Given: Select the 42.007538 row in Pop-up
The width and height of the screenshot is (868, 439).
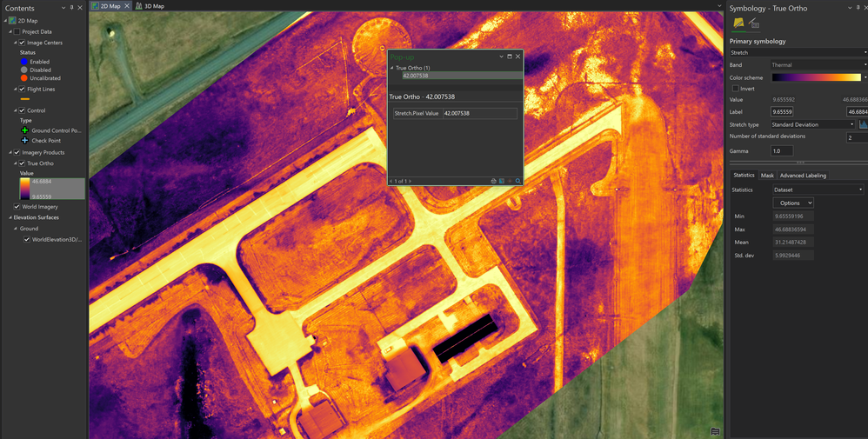Looking at the screenshot, I should coord(462,76).
